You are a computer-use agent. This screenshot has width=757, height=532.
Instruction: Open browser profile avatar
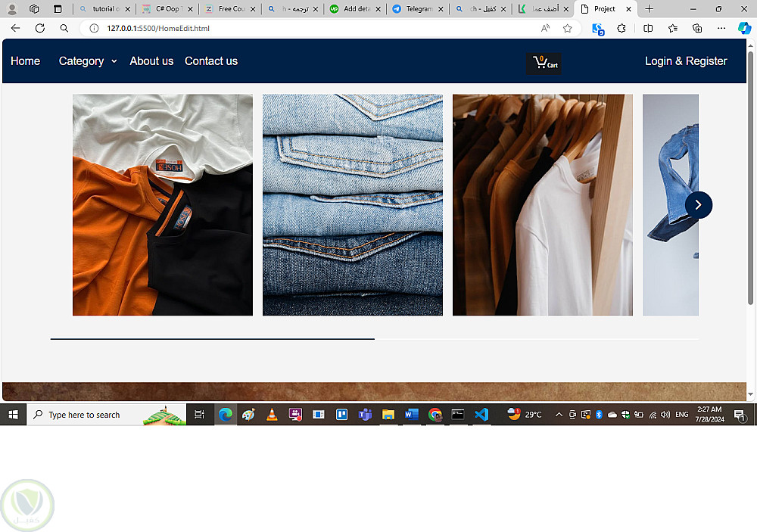click(12, 8)
